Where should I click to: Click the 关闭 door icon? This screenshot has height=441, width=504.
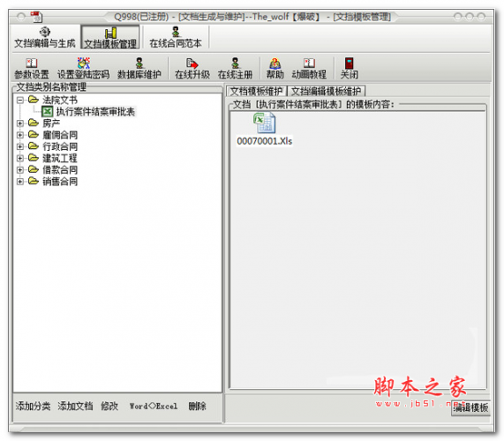coord(349,64)
